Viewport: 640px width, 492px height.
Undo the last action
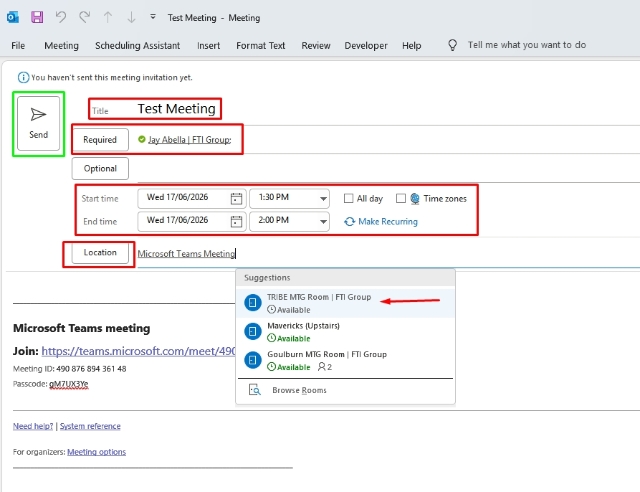(61, 17)
